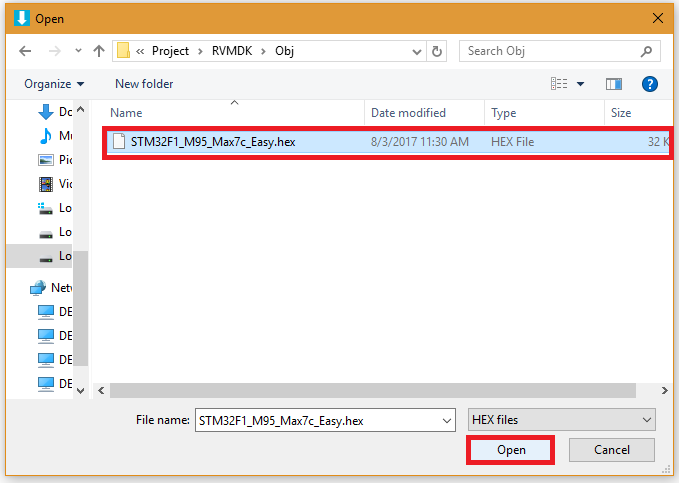Expand the view options dropdown arrow
Image resolution: width=679 pixels, height=483 pixels.
tap(580, 84)
